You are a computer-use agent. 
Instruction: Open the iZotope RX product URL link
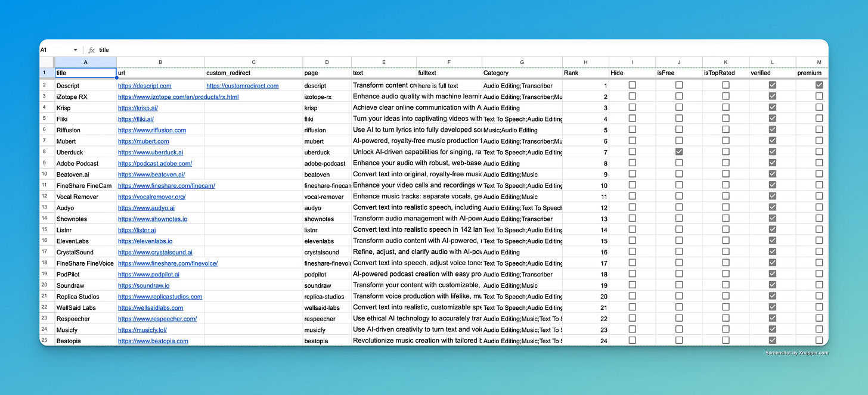coord(178,97)
